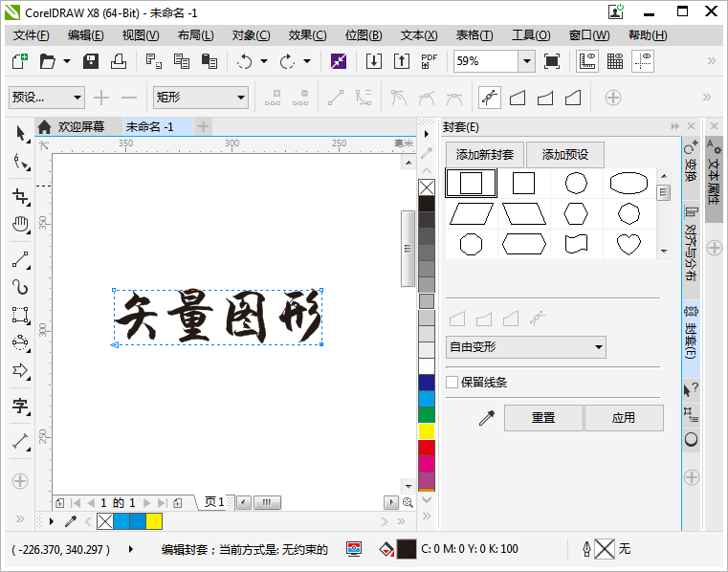Choose the heart envelope preset shape
This screenshot has width=728, height=572.
(628, 244)
